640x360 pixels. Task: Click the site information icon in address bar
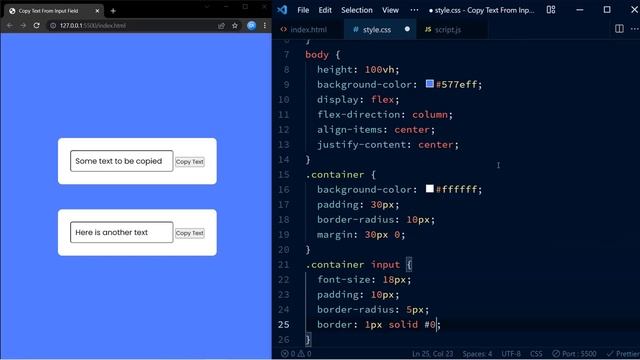53,25
